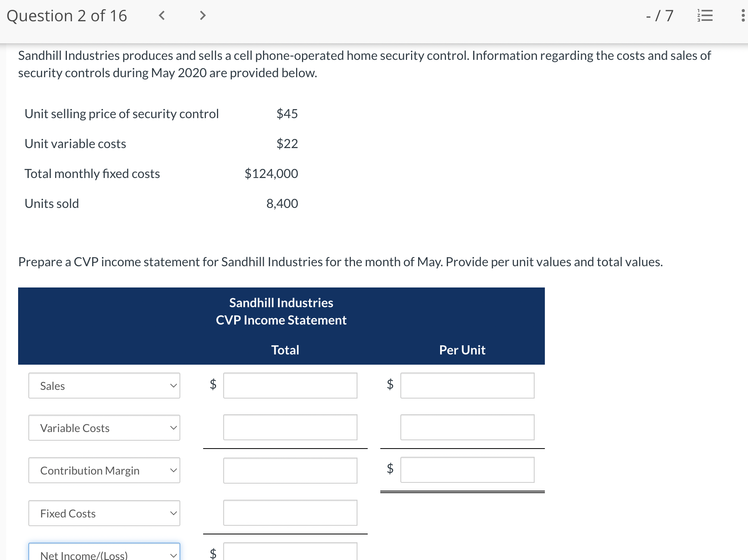The height and width of the screenshot is (560, 748).
Task: Click the 'CVP Income Statement' table title
Action: tap(281, 320)
